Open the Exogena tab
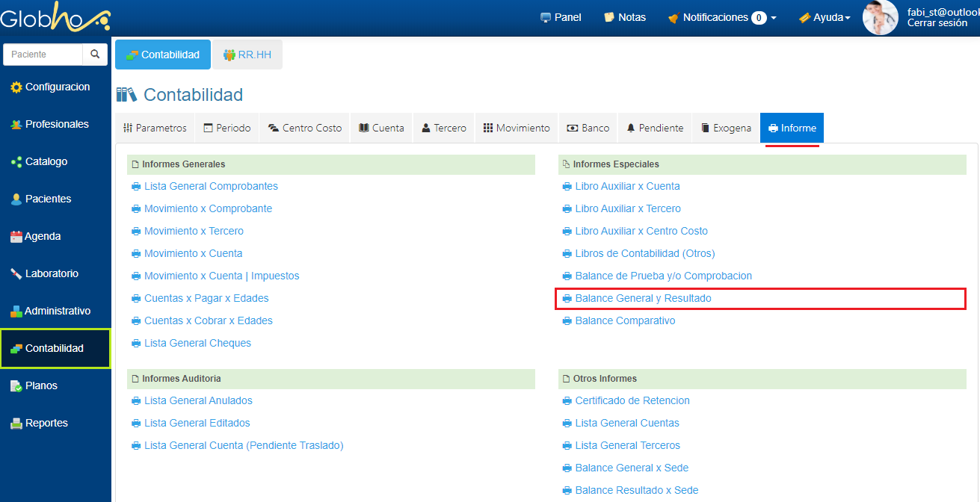 tap(725, 128)
